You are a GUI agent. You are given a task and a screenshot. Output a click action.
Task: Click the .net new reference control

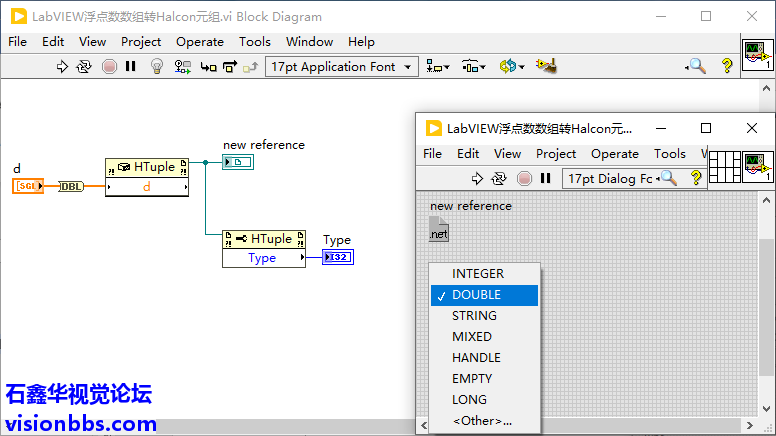click(439, 229)
